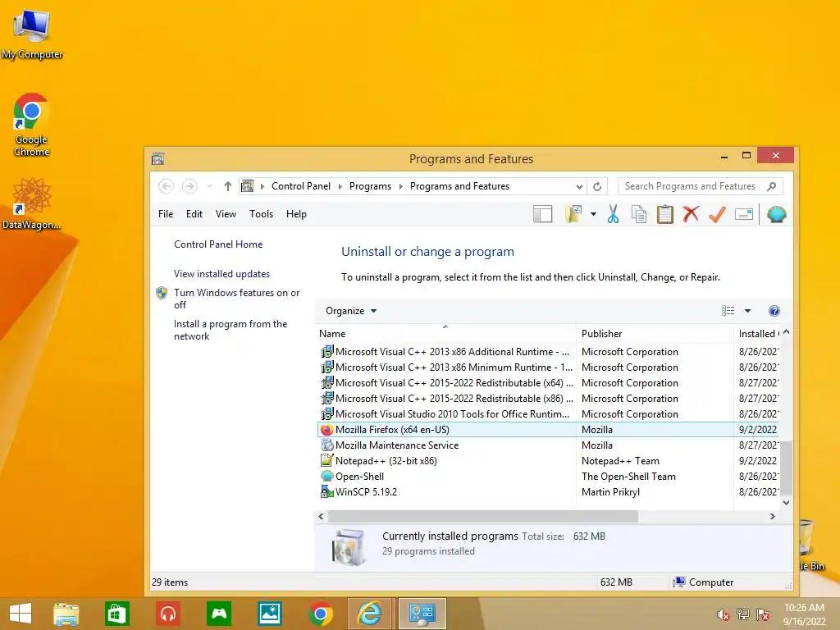Click the blue Help question icon
The image size is (840, 630).
[774, 311]
